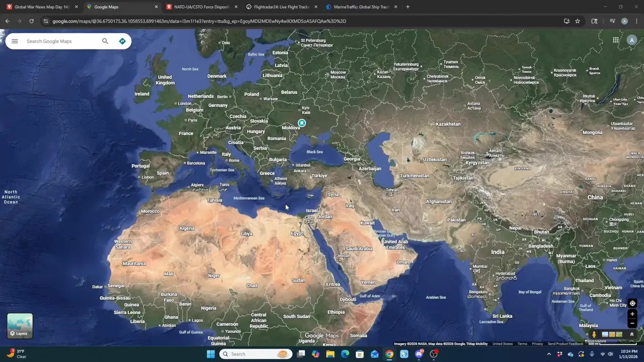Open the Google apps grid
This screenshot has width=644, height=362.
pyautogui.click(x=616, y=40)
